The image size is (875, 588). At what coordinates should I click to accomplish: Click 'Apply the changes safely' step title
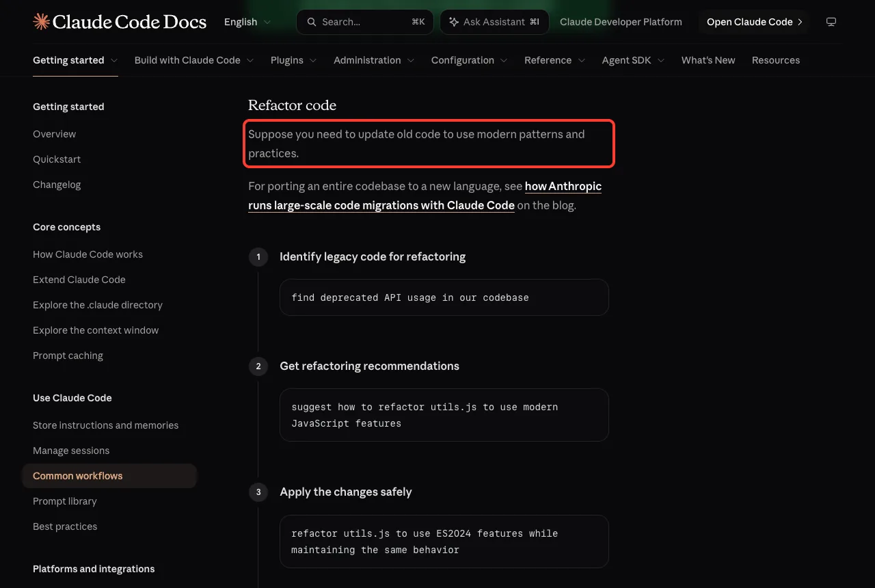click(x=346, y=492)
